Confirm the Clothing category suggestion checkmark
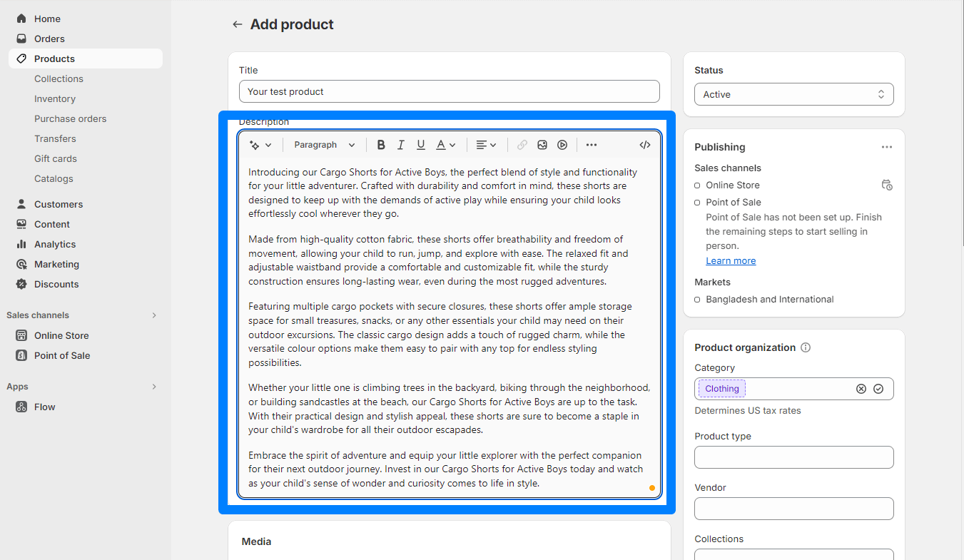Viewport: 964px width, 560px height. tap(878, 389)
